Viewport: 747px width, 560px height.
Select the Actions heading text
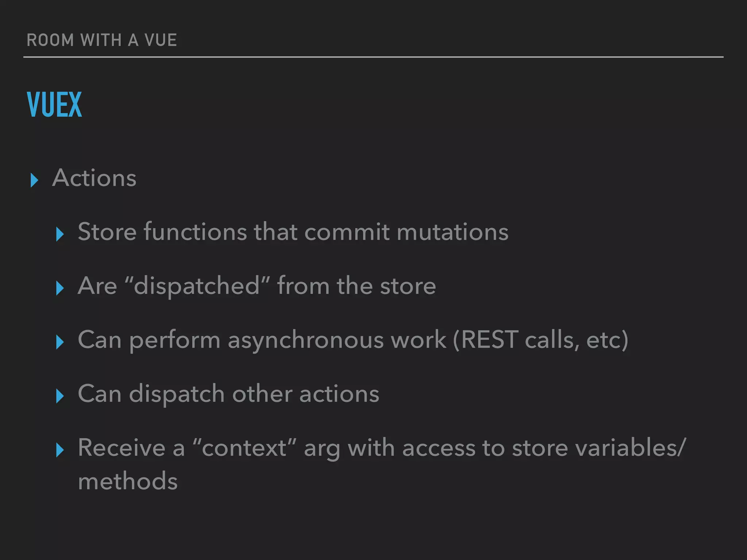(x=94, y=178)
